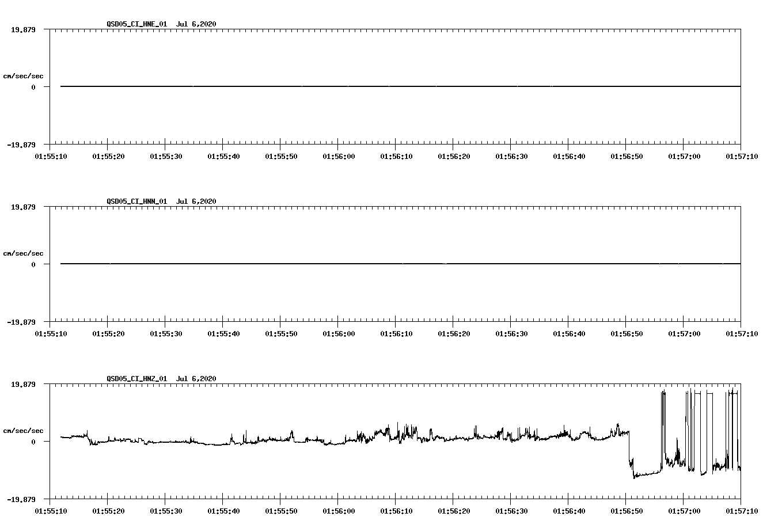
Task: Click the cm/sec/sec unit label on HNZ chart
Action: tap(23, 431)
